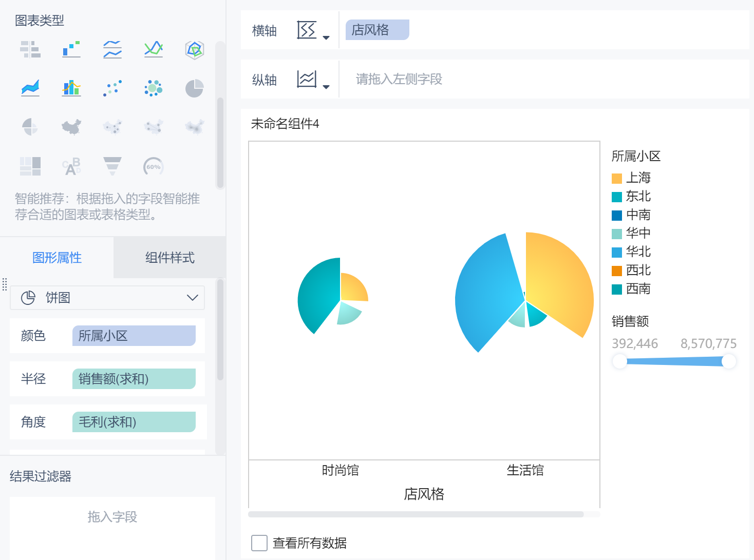Open the 横轴 axis type dropdown arrow
The width and height of the screenshot is (754, 560).
[326, 37]
